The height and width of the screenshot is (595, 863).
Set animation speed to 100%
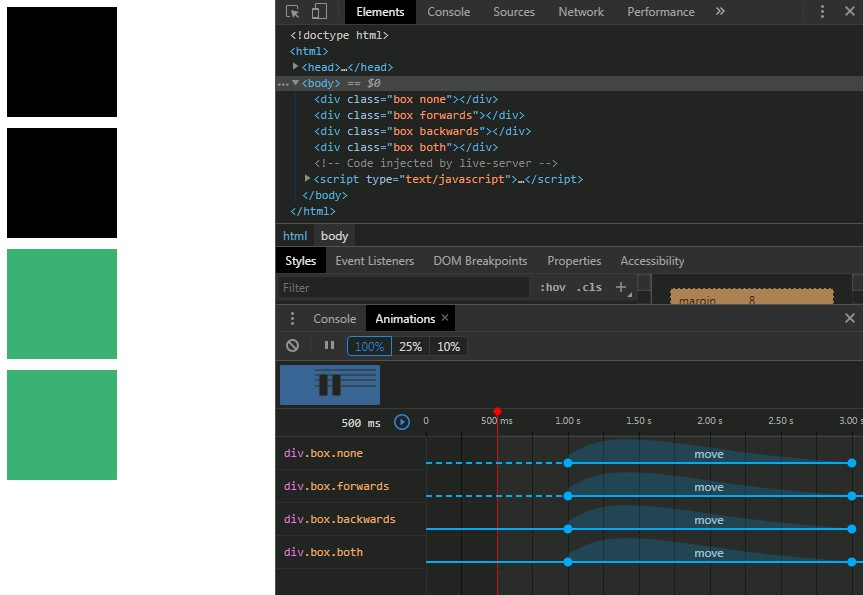point(369,346)
